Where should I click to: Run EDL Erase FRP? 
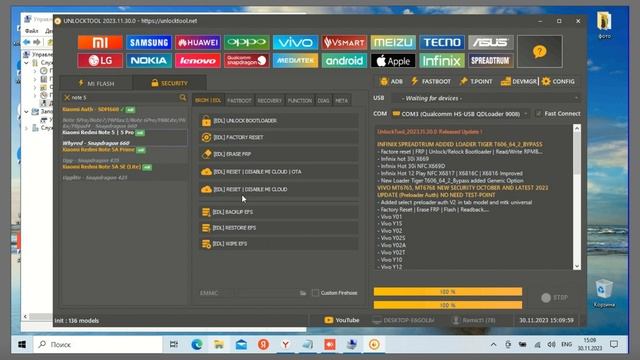[279, 154]
